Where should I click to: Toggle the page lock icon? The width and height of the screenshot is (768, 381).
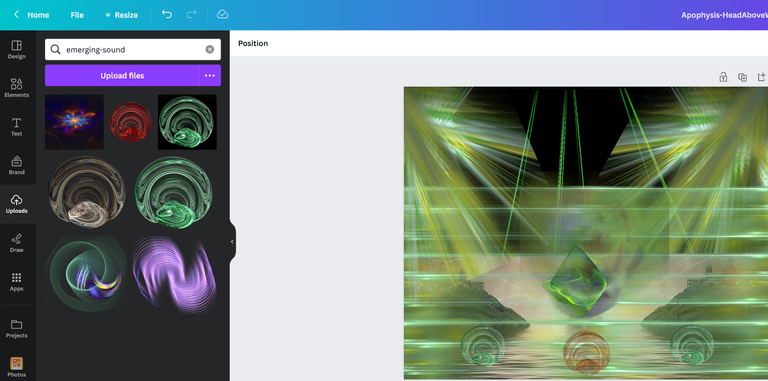tap(723, 77)
